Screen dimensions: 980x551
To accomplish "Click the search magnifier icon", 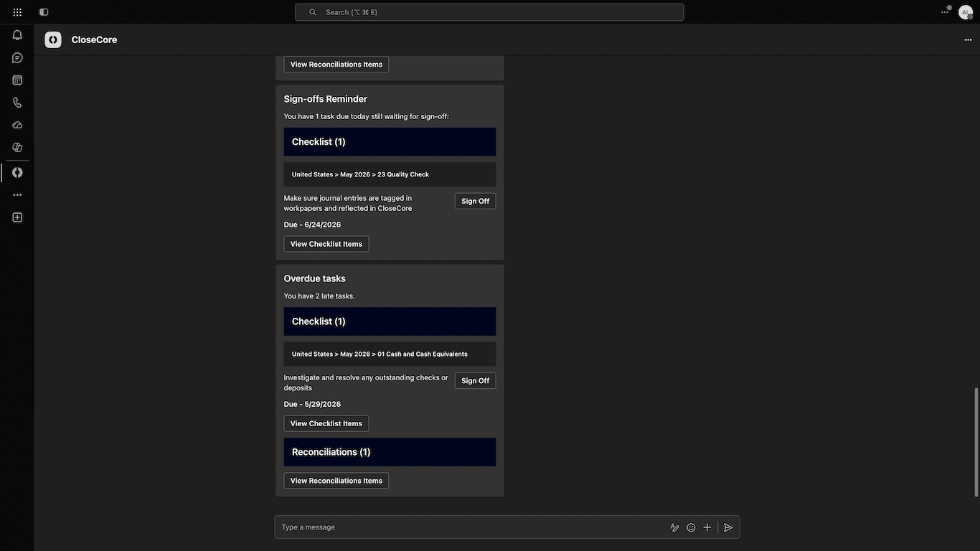I will click(x=313, y=12).
